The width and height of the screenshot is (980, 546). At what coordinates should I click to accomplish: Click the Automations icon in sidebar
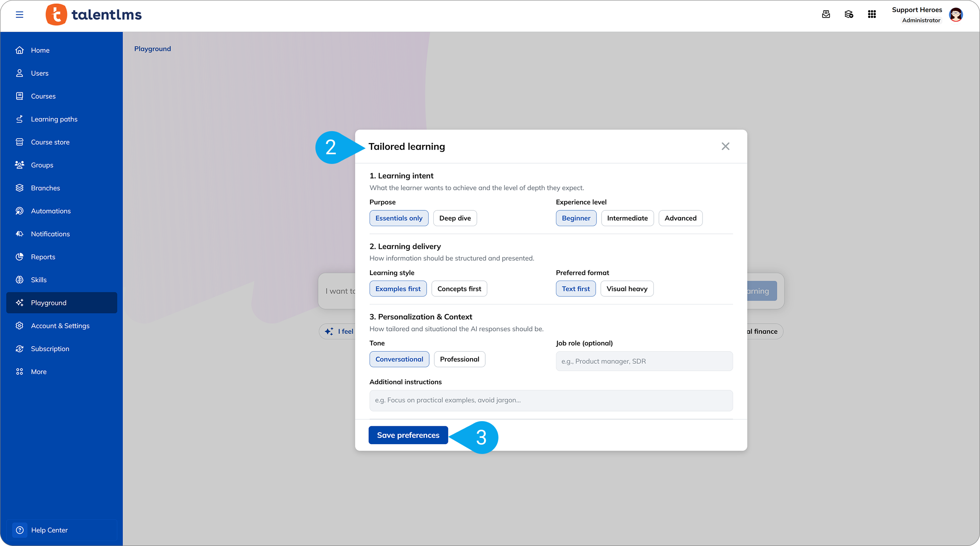click(20, 211)
